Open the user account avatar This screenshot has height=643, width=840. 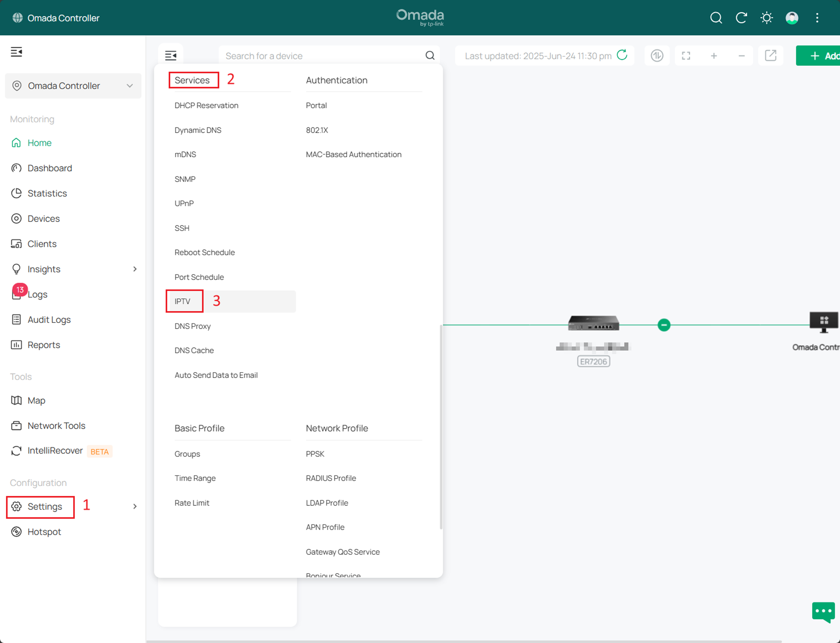[x=792, y=17]
